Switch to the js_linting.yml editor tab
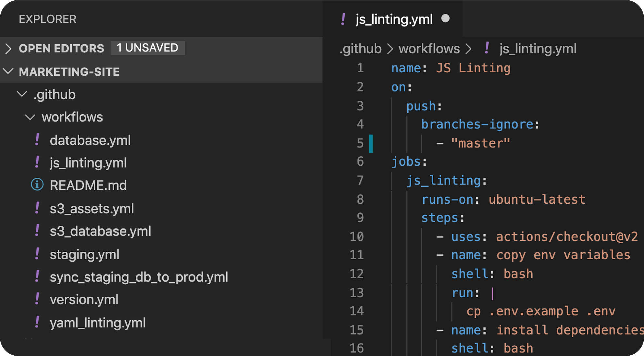Viewport: 644px width, 356px height. click(394, 19)
